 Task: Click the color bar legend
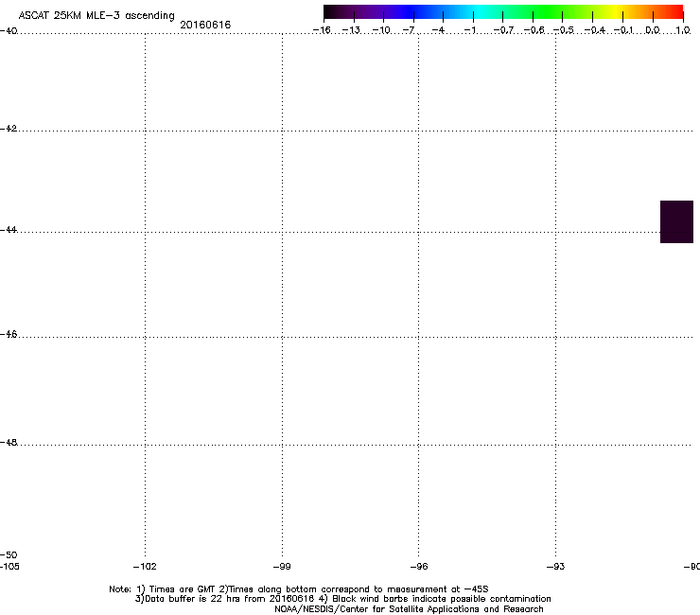pyautogui.click(x=503, y=11)
